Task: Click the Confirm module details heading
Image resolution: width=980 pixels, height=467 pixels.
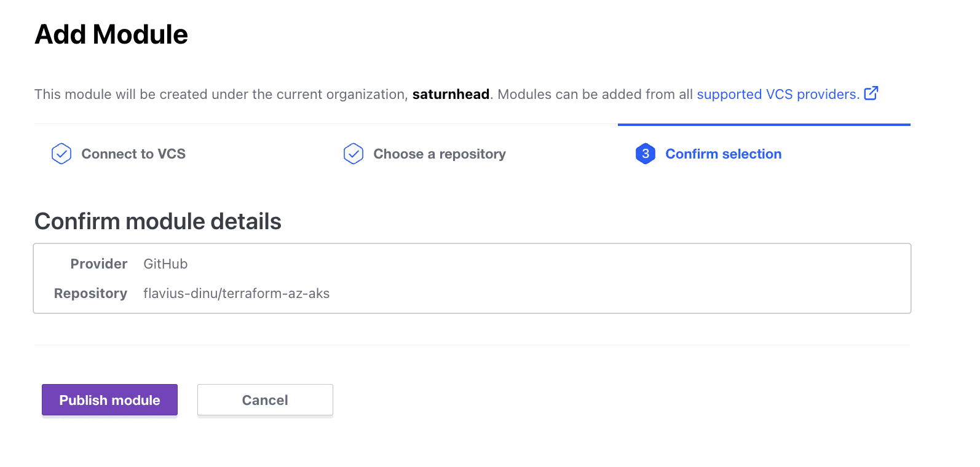Action: click(x=158, y=221)
